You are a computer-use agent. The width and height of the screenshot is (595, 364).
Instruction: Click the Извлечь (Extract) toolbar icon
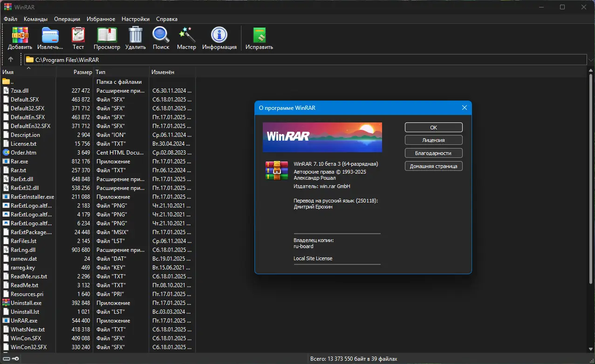(50, 38)
